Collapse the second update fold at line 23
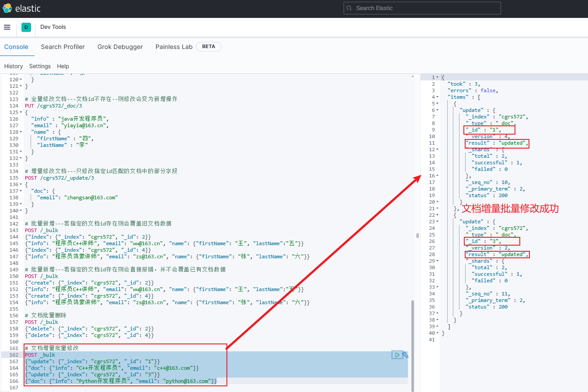Viewport: 588px width, 392px height. click(437, 222)
